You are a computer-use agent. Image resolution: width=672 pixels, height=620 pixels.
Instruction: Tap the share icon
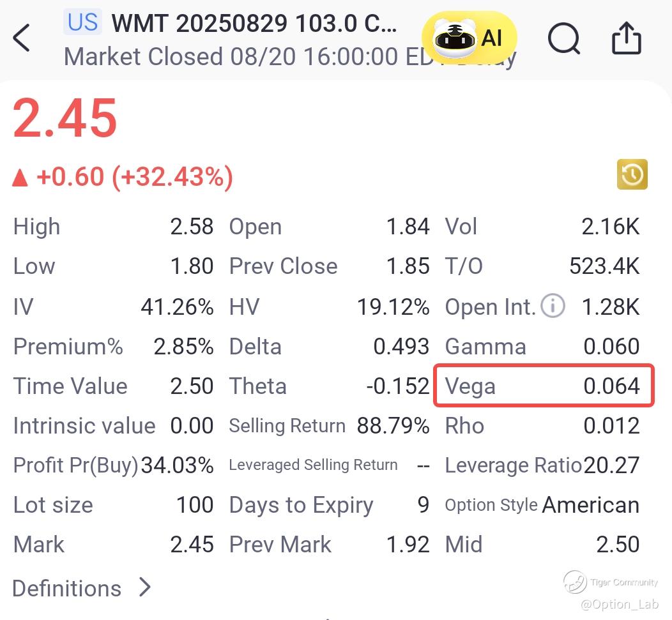click(626, 38)
